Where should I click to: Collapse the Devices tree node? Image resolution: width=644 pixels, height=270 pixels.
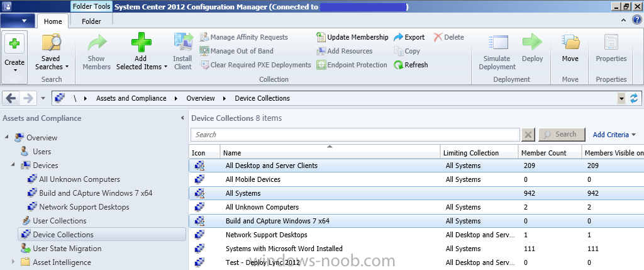click(x=13, y=165)
